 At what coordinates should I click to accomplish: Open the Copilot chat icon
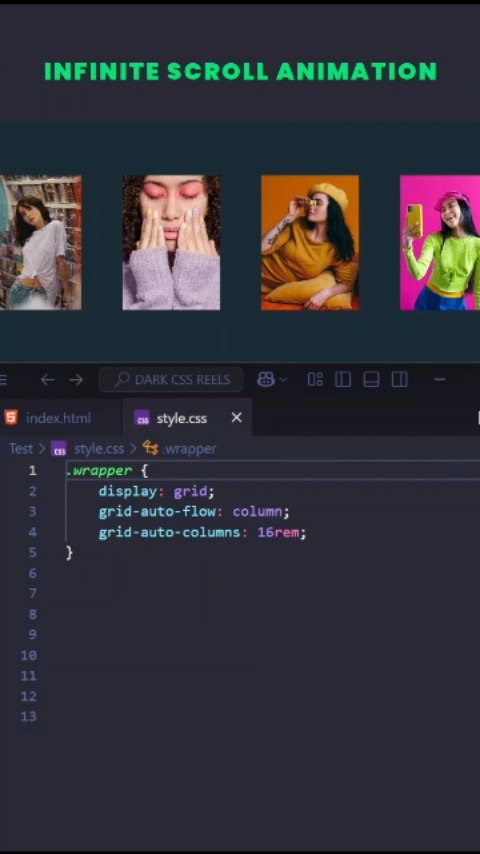[266, 380]
